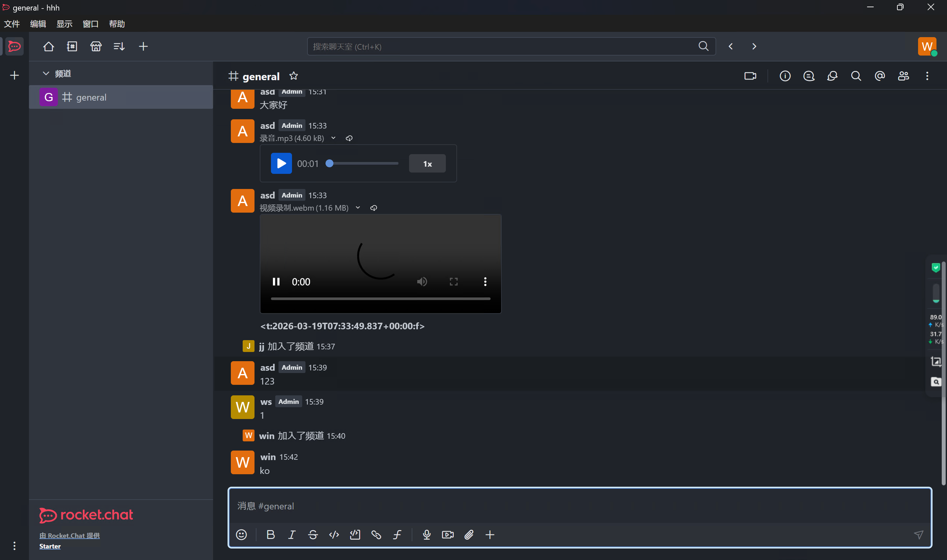947x560 pixels.
Task: Open the Home page icon
Action: point(48,46)
